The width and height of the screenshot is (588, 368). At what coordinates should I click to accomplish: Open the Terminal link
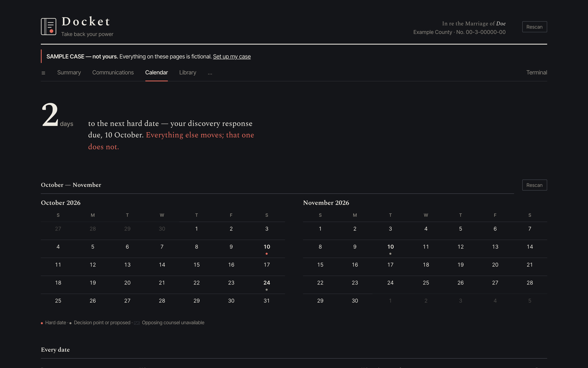point(537,73)
